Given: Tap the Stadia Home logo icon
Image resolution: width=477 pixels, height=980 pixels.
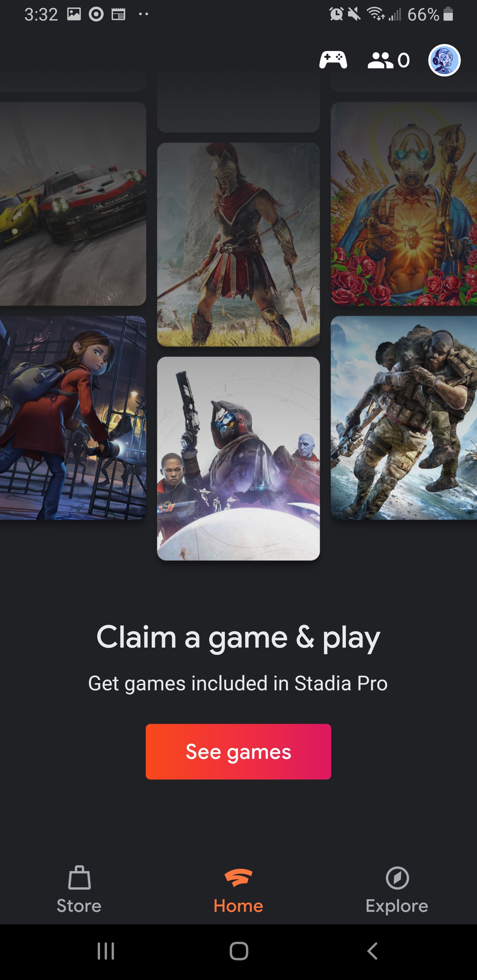Looking at the screenshot, I should 238,878.
